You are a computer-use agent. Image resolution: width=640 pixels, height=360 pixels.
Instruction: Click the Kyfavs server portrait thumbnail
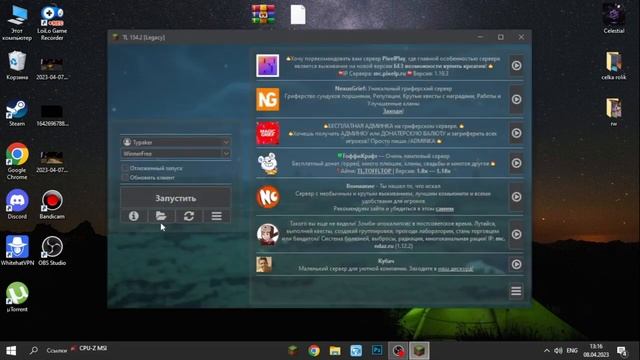click(x=264, y=264)
